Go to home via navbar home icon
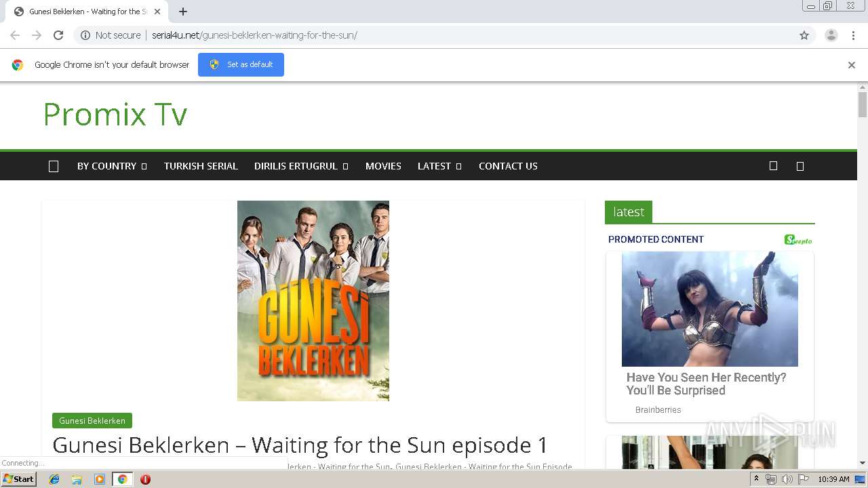The image size is (868, 488). coord(54,166)
